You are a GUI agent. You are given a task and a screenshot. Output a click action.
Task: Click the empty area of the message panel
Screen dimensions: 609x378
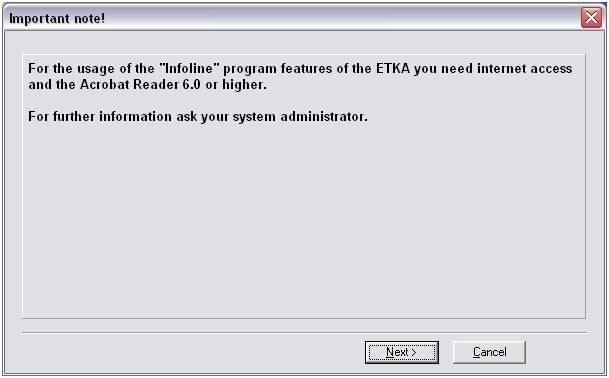[x=304, y=221]
